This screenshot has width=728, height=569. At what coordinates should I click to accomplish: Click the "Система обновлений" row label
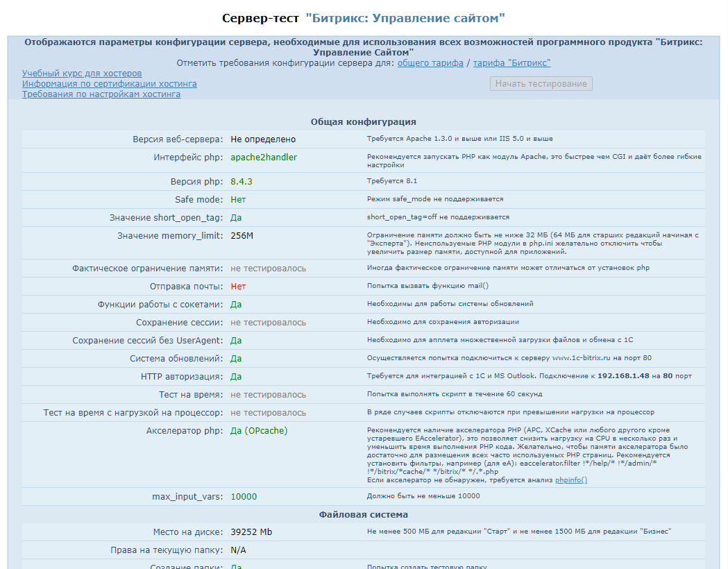[176, 359]
